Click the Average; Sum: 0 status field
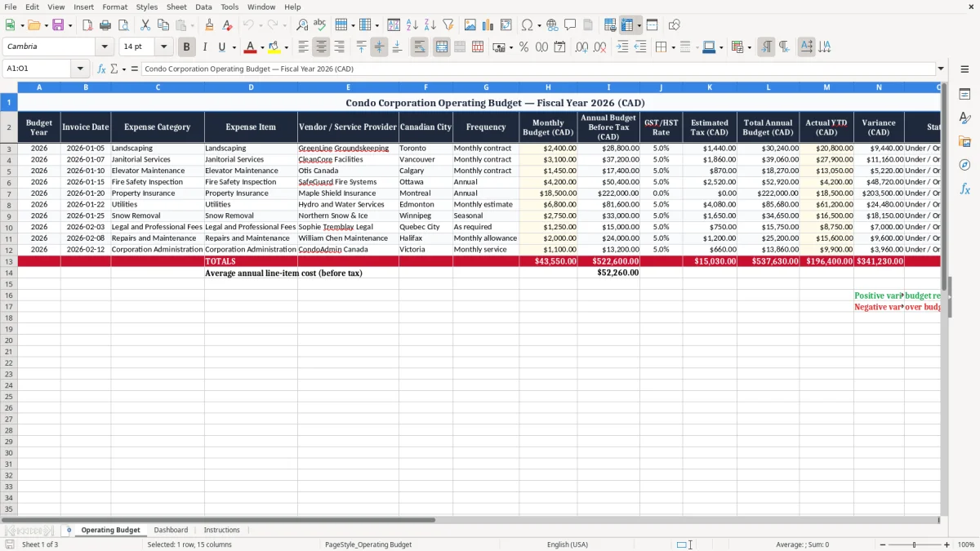The height and width of the screenshot is (551, 980). [803, 544]
